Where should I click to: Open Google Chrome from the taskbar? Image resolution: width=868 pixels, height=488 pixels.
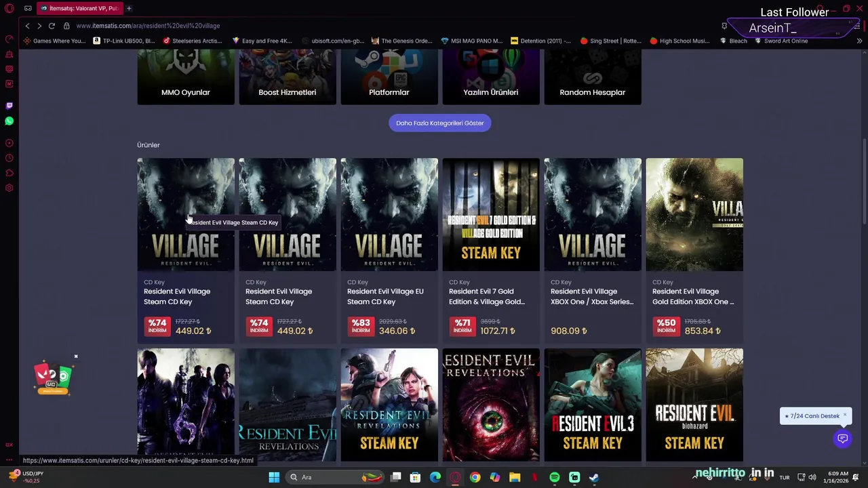tap(475, 477)
